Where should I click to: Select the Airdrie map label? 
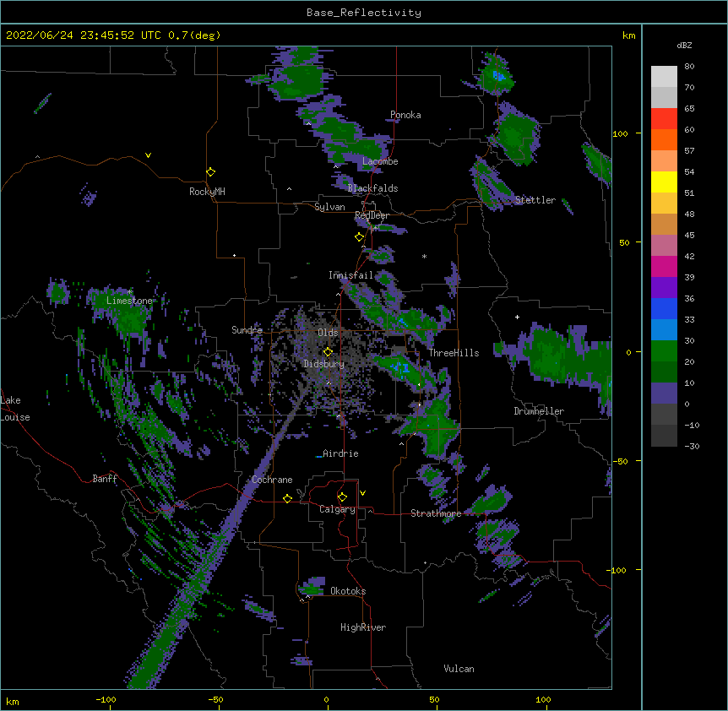coord(340,453)
